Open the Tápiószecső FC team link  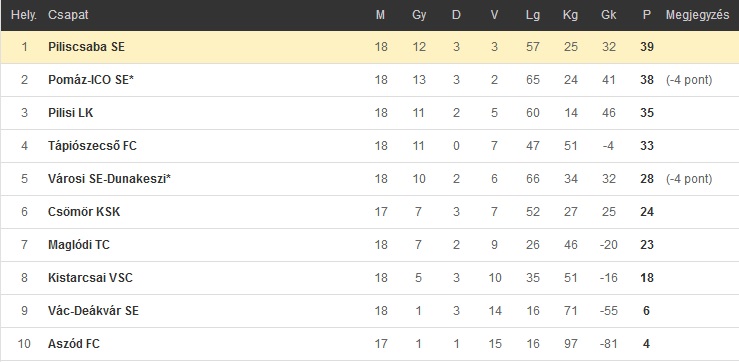click(x=92, y=146)
